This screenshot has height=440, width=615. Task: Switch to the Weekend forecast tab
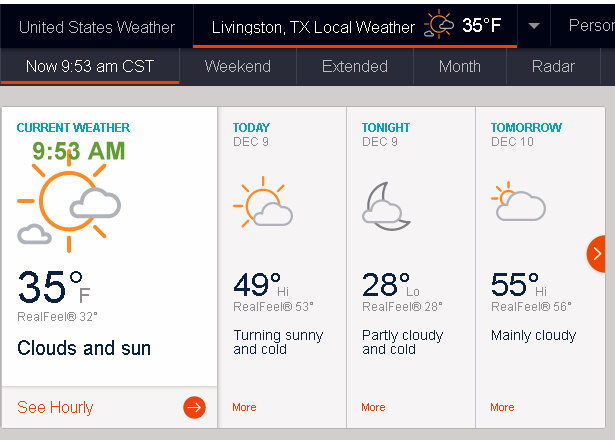pos(237,67)
